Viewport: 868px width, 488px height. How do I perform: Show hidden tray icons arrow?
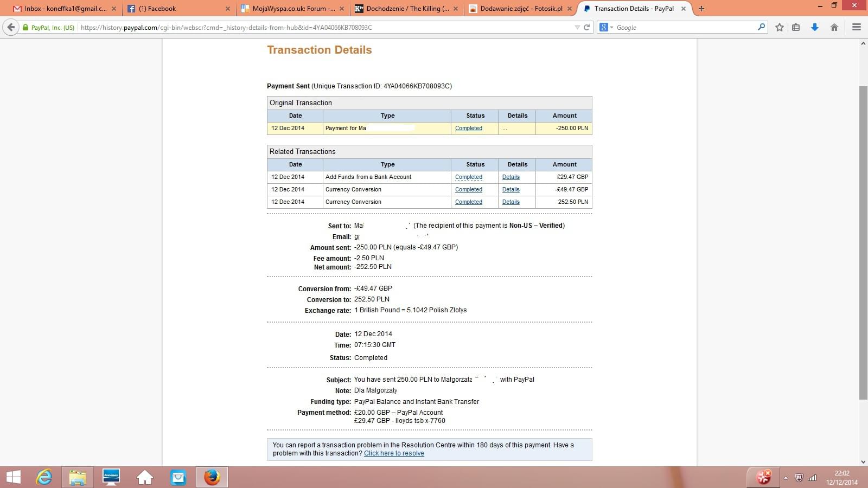pos(786,478)
